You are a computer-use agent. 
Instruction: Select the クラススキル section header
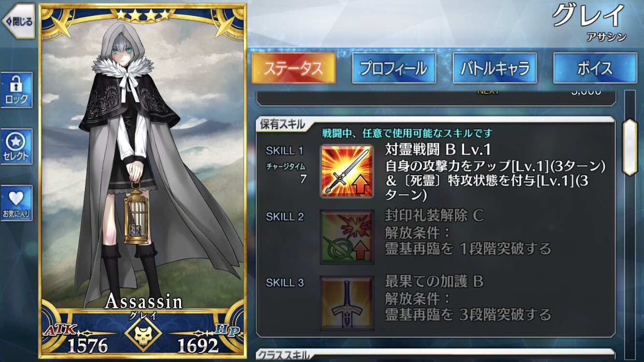283,355
